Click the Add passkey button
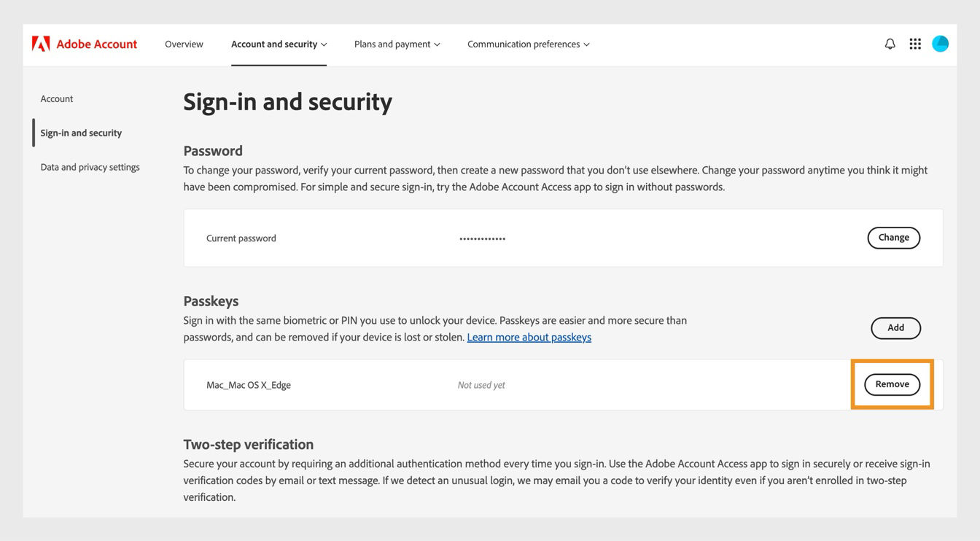980x541 pixels. click(895, 328)
